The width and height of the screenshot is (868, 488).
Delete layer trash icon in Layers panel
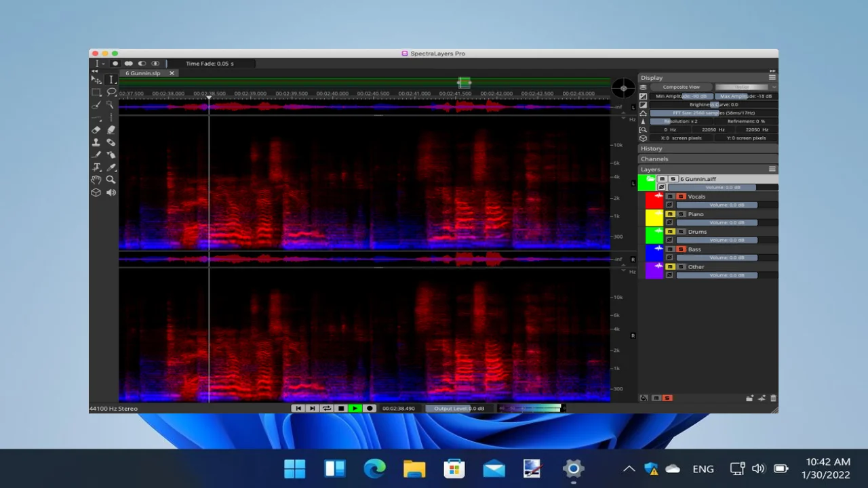[773, 398]
